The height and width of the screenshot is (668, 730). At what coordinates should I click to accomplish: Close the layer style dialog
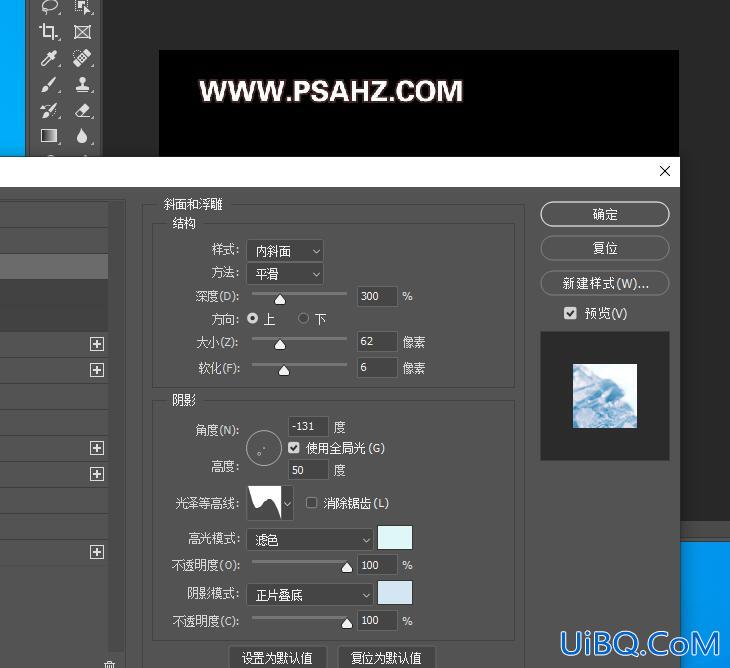click(665, 171)
